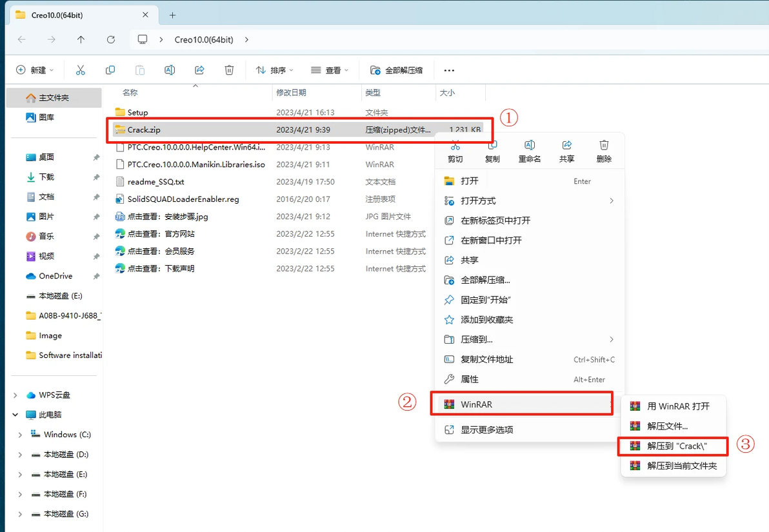The image size is (769, 532).
Task: Open new tab with plus button
Action: tap(173, 15)
